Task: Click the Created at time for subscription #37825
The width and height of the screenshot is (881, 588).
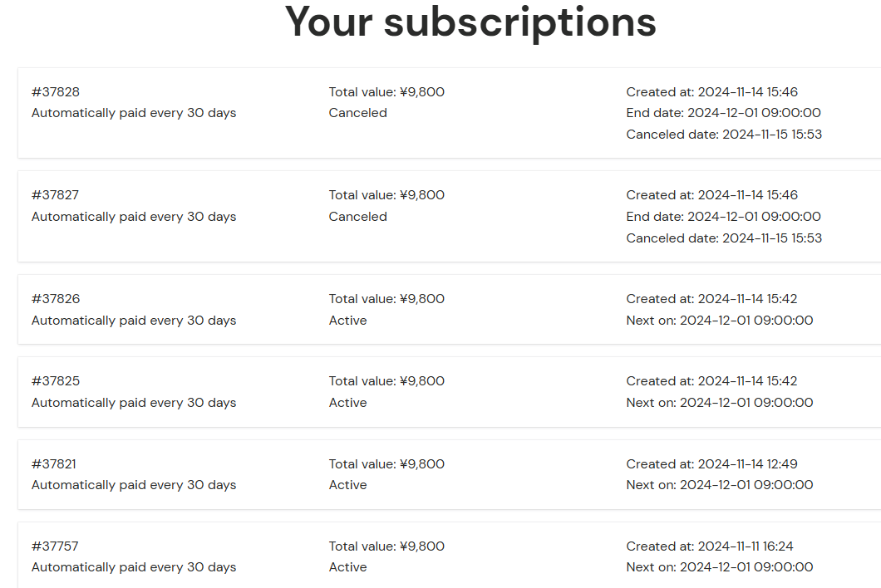Action: pos(711,381)
